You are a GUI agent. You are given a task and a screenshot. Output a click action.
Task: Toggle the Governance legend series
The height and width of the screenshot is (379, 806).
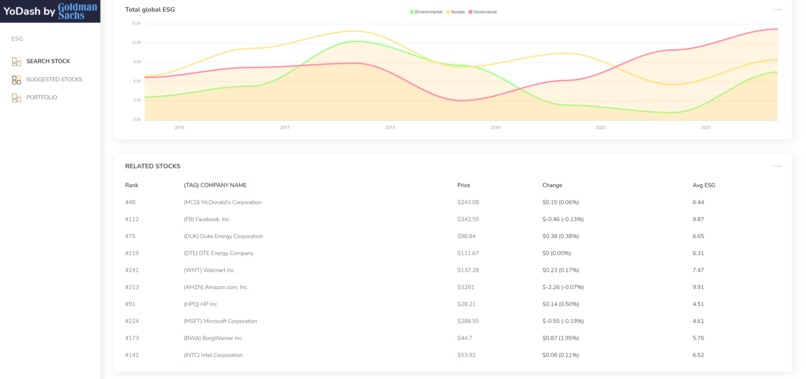pyautogui.click(x=483, y=12)
